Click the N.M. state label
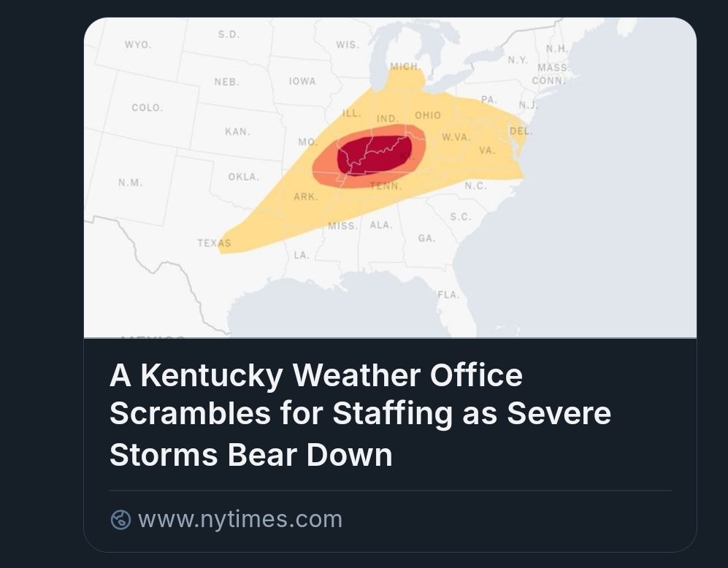 tap(130, 183)
